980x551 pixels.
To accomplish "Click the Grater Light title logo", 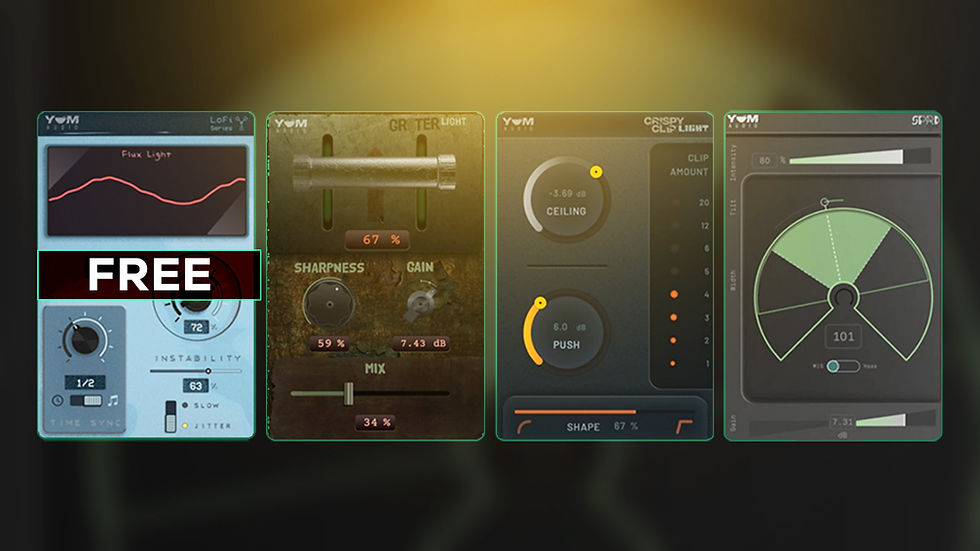I will pos(428,124).
